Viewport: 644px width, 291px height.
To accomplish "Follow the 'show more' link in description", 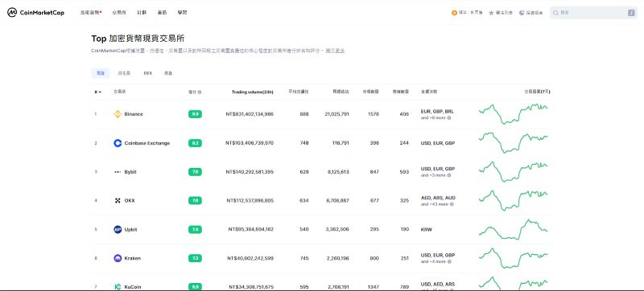I will (335, 51).
